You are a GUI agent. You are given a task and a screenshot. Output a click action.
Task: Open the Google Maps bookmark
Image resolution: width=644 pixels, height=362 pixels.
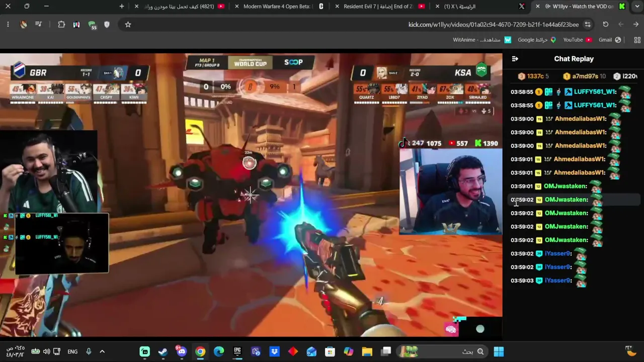point(537,40)
